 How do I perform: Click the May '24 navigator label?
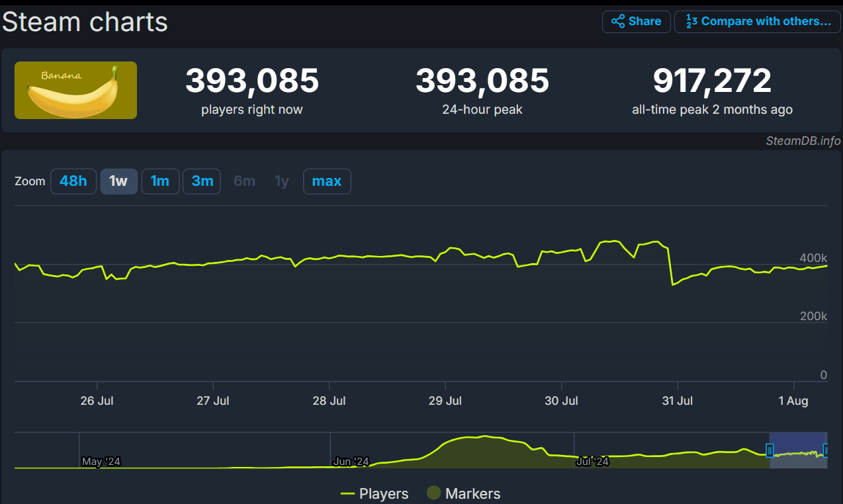coord(101,462)
